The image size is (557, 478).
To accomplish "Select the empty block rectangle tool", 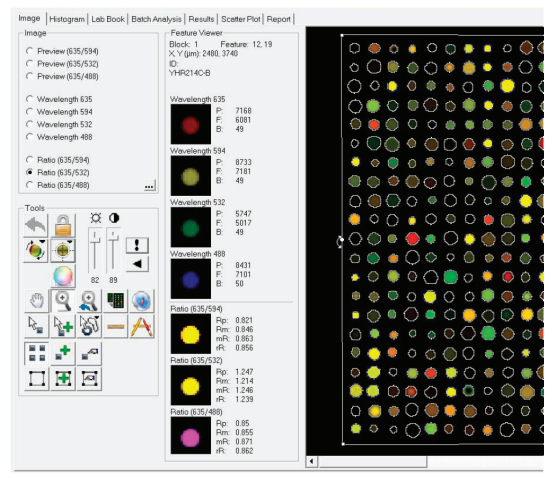I will pyautogui.click(x=37, y=379).
